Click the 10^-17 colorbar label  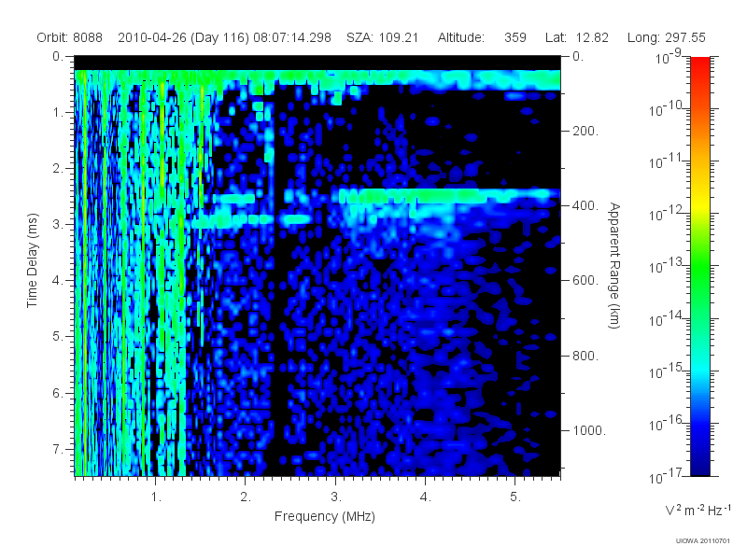(667, 477)
